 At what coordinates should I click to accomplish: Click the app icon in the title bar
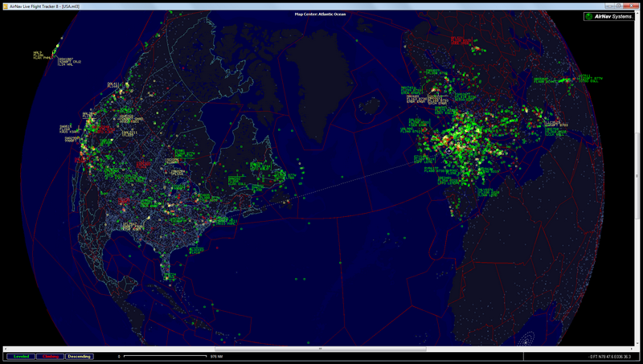[5, 4]
